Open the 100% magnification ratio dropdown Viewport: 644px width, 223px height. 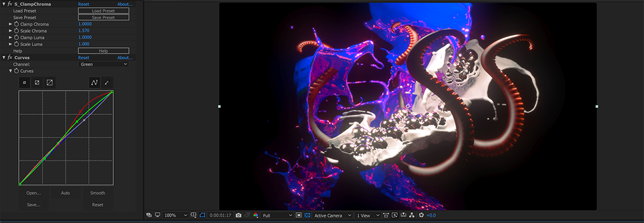point(175,215)
